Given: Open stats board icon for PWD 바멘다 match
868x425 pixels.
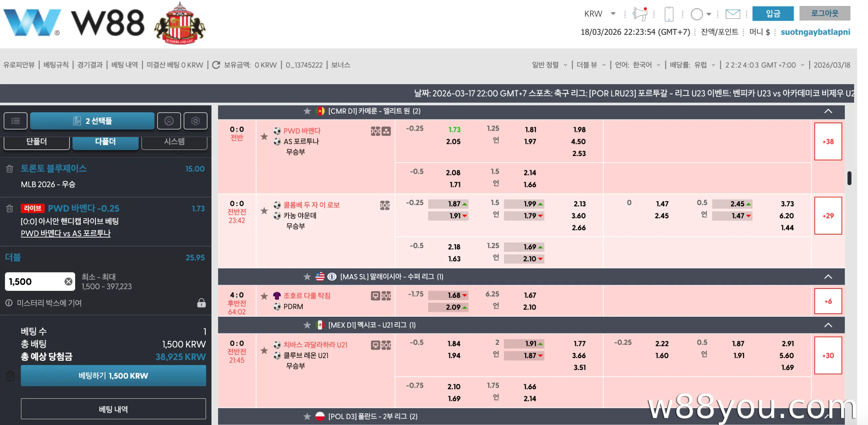Looking at the screenshot, I should 386,131.
